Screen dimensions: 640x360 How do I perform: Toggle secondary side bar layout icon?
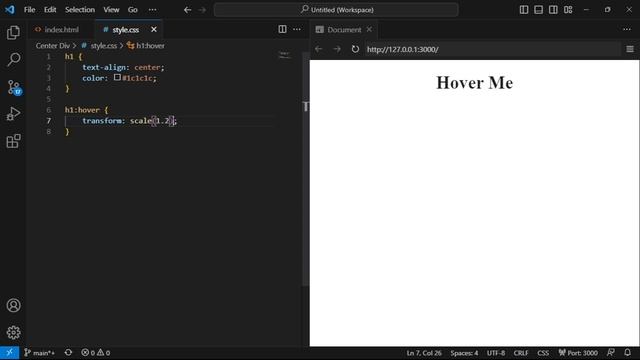pyautogui.click(x=553, y=9)
